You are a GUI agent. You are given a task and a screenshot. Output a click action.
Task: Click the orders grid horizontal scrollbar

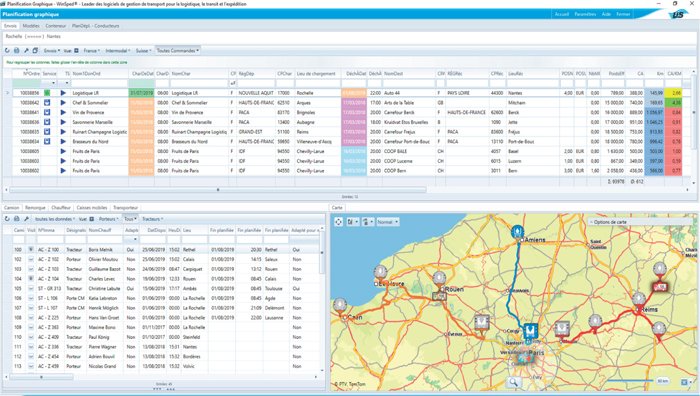tap(218, 190)
